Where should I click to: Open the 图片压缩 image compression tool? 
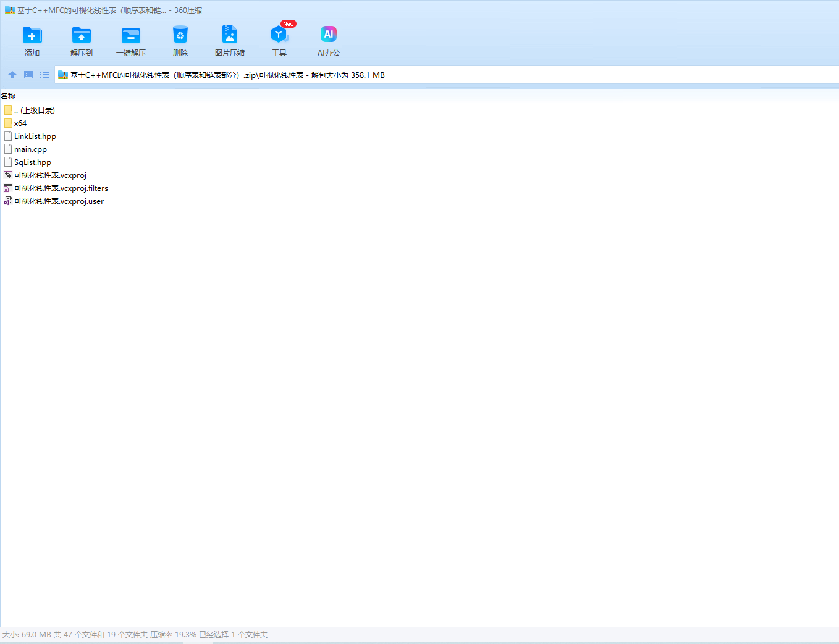pyautogui.click(x=230, y=35)
